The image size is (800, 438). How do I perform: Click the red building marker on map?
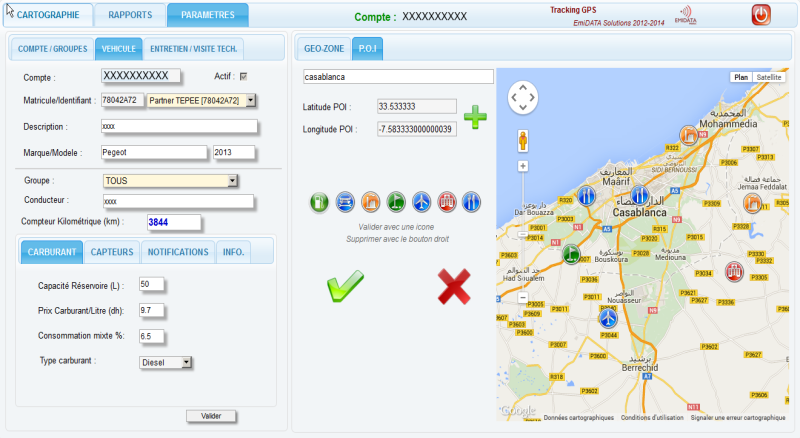point(734,271)
